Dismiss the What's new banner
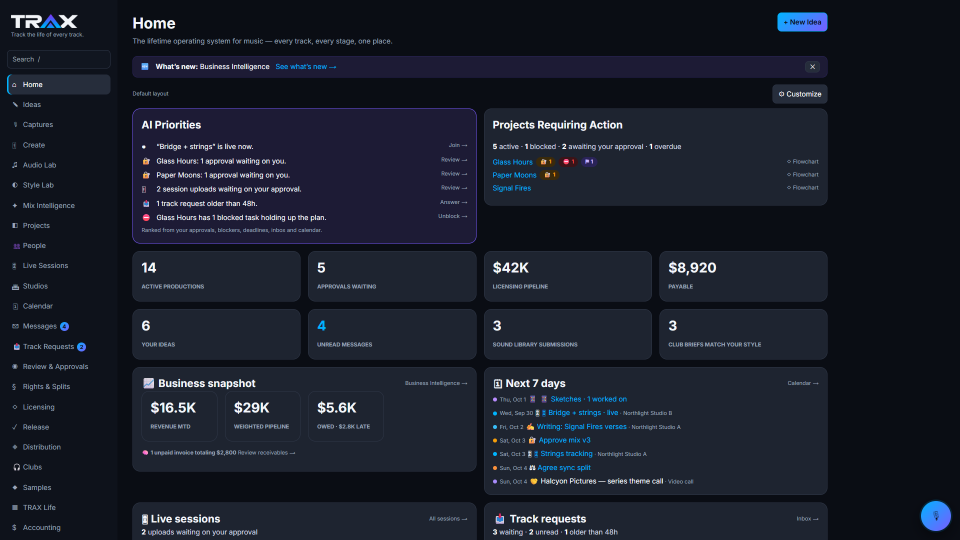 pos(812,67)
